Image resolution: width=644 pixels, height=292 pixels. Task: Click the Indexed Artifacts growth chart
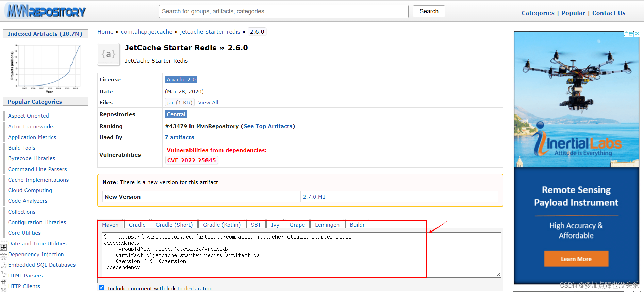46,68
